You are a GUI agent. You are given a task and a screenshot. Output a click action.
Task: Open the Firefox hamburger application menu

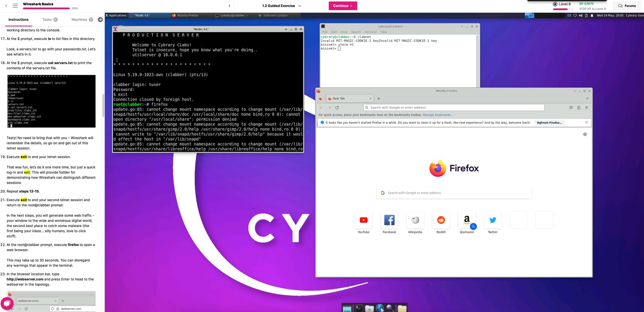pyautogui.click(x=586, y=108)
